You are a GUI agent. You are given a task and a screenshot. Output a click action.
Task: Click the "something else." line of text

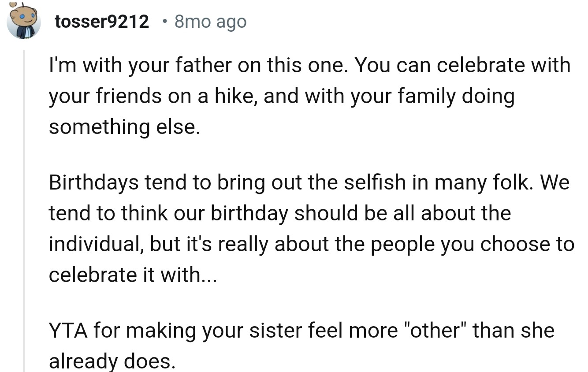point(124,127)
